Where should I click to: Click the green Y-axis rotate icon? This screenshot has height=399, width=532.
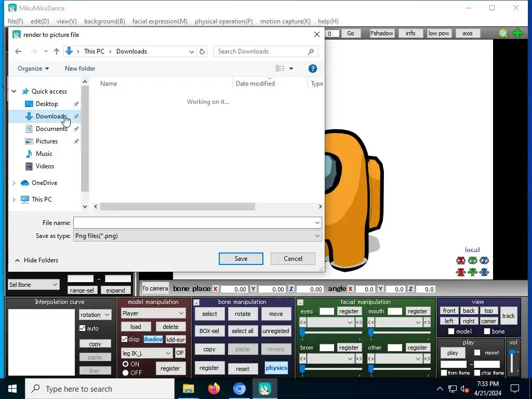pos(473,260)
